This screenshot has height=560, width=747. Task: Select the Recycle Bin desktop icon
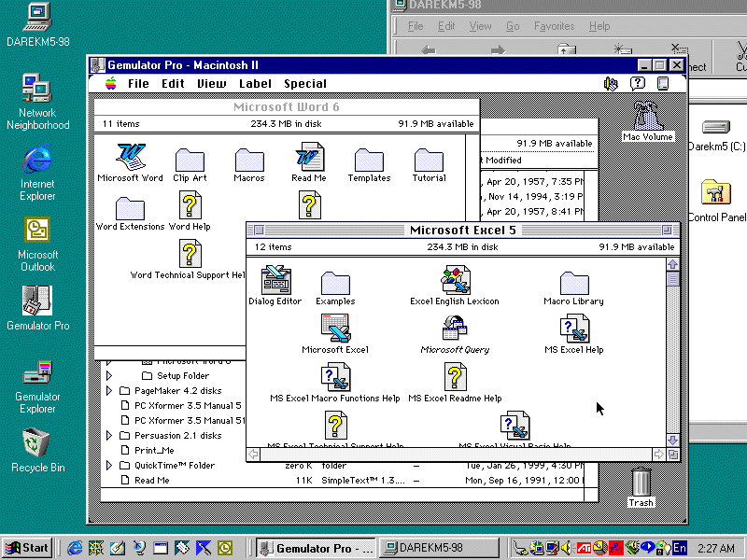point(35,442)
